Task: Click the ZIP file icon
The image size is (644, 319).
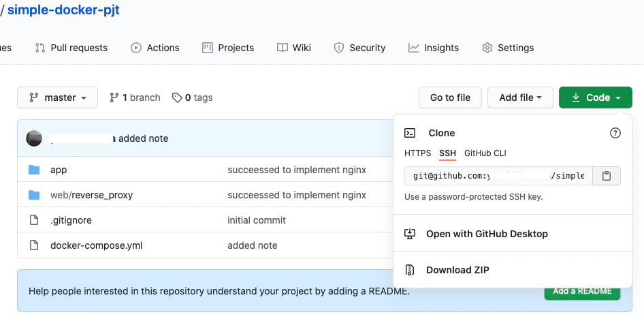Action: tap(410, 270)
